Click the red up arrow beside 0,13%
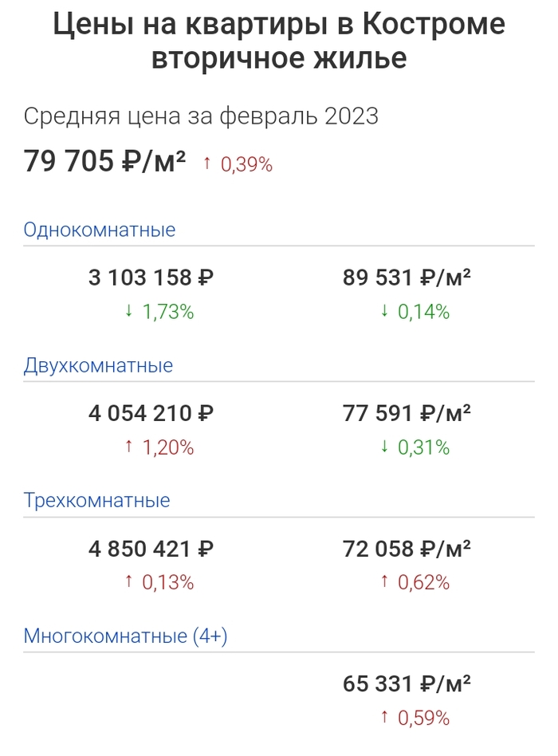 (x=128, y=582)
